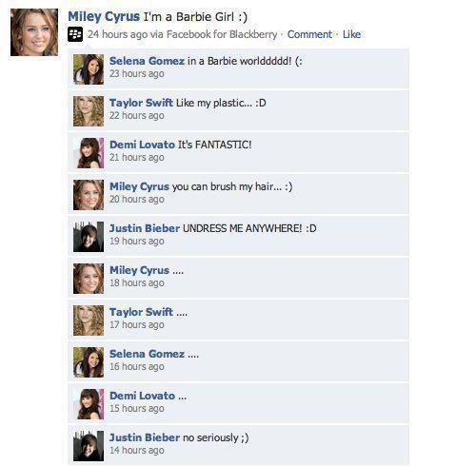Click avatar beside the 19 hours ago comment
Image resolution: width=476 pixels, height=466 pixels.
pos(89,237)
